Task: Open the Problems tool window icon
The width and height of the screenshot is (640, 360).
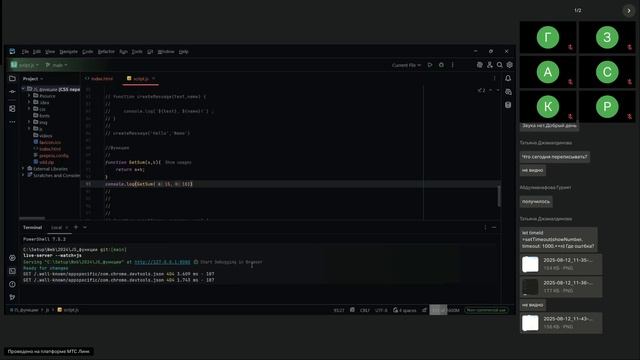Action: pos(12,284)
